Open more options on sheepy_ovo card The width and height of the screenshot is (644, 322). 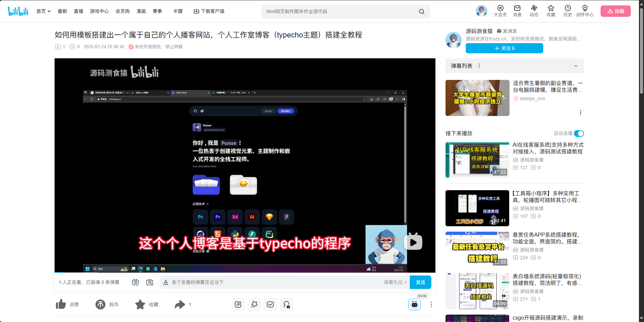pyautogui.click(x=581, y=113)
